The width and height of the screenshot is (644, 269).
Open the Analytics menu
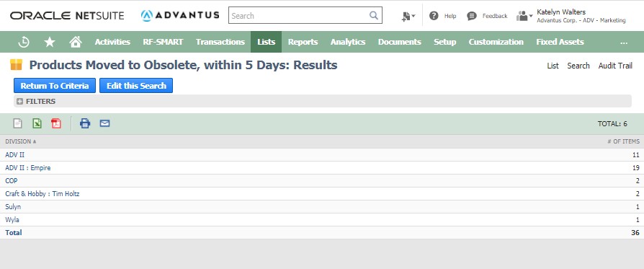pos(348,42)
